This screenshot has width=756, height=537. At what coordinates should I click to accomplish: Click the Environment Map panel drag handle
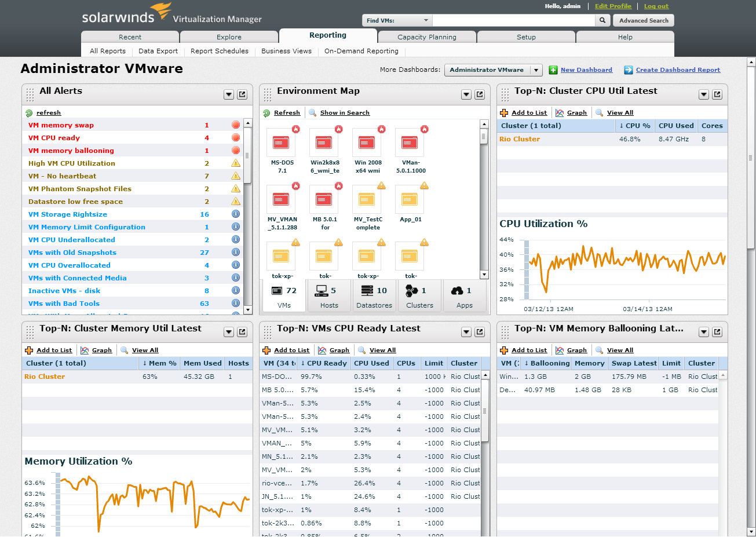(x=268, y=94)
